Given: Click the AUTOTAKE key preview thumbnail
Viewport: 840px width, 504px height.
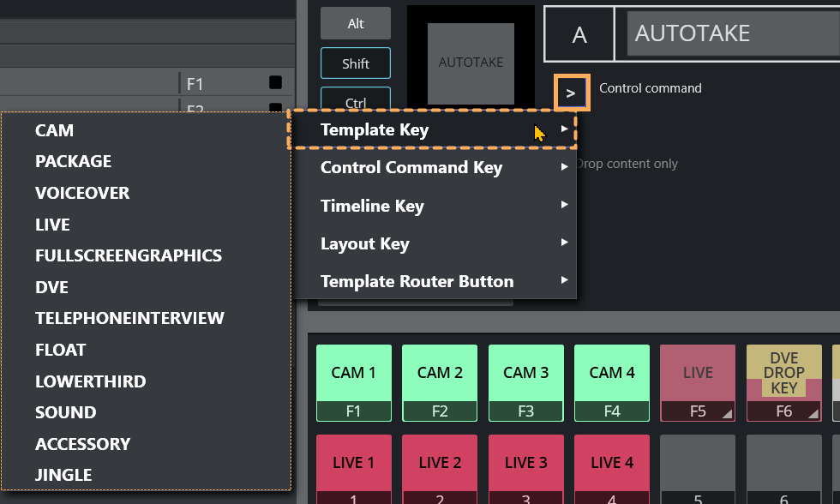Looking at the screenshot, I should click(471, 63).
